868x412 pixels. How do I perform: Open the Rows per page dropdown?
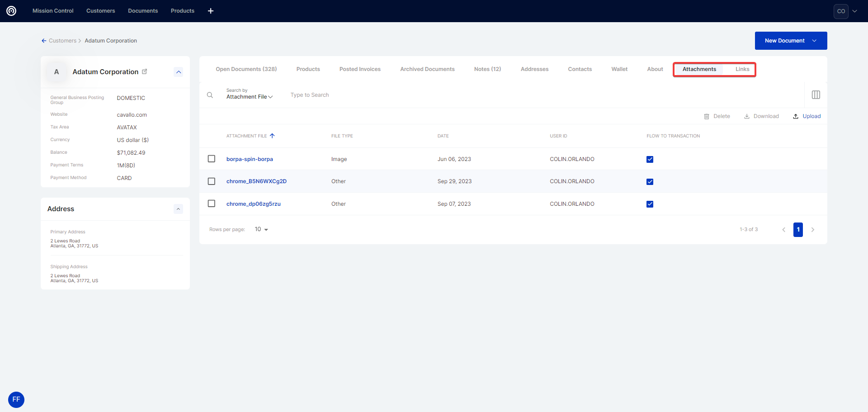(x=261, y=229)
